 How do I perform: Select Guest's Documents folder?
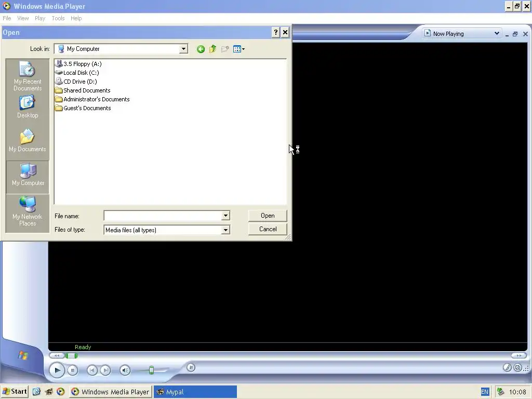click(83, 108)
